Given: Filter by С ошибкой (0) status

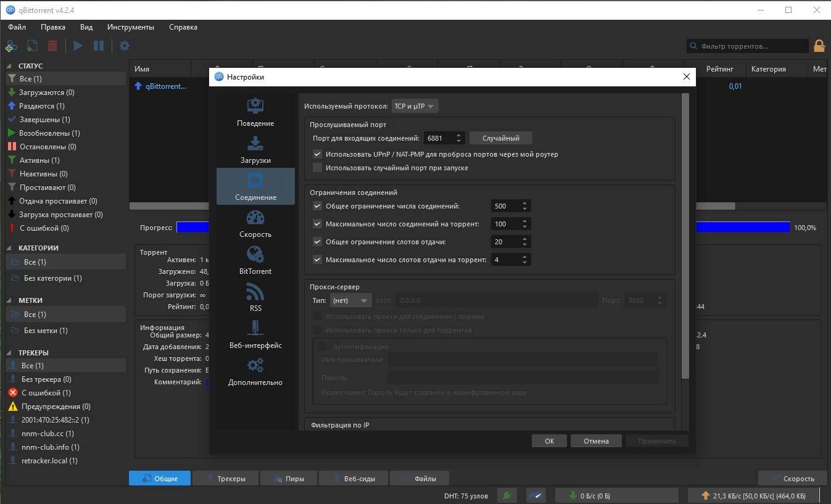Looking at the screenshot, I should (65, 228).
